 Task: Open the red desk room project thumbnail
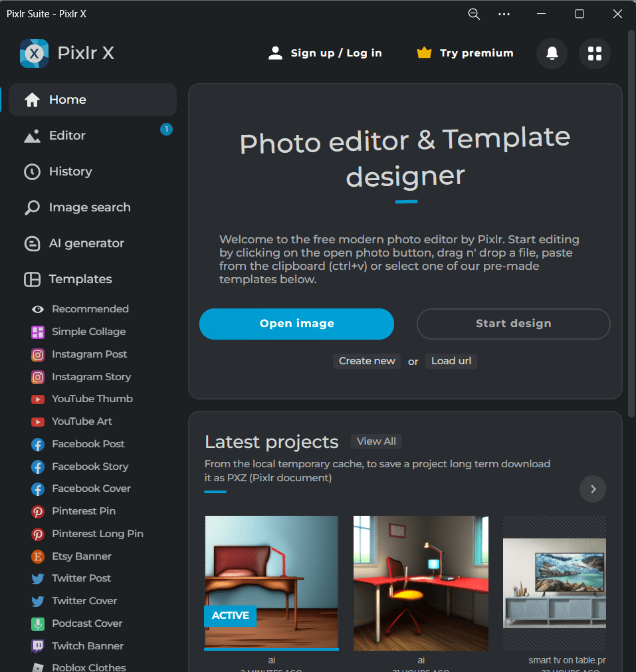coord(421,583)
